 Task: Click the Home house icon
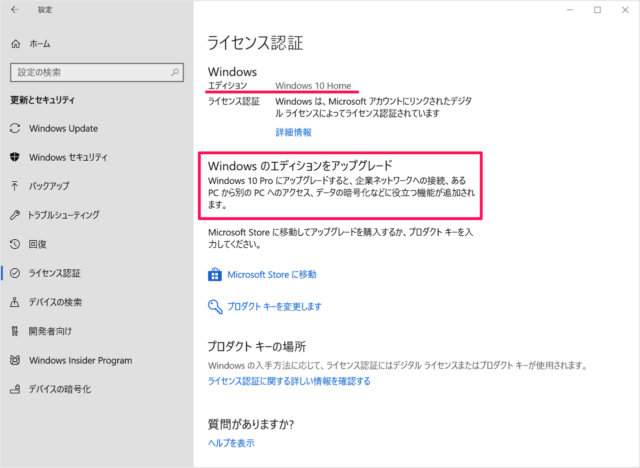point(16,44)
